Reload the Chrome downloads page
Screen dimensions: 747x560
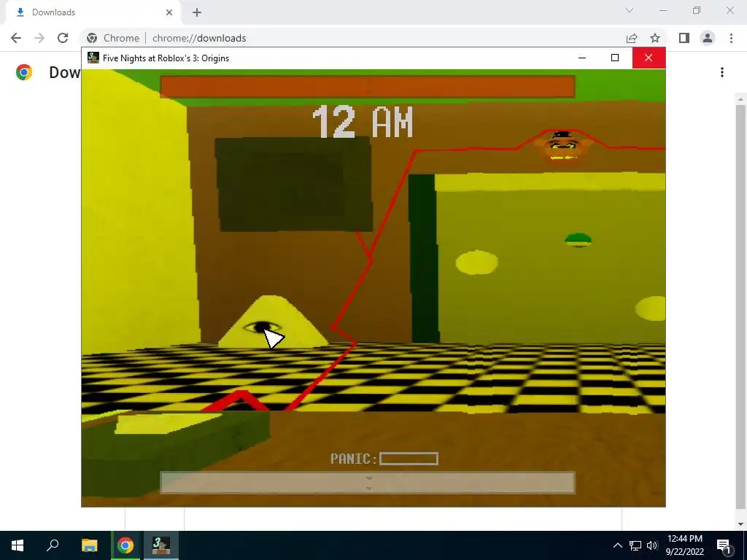click(63, 38)
